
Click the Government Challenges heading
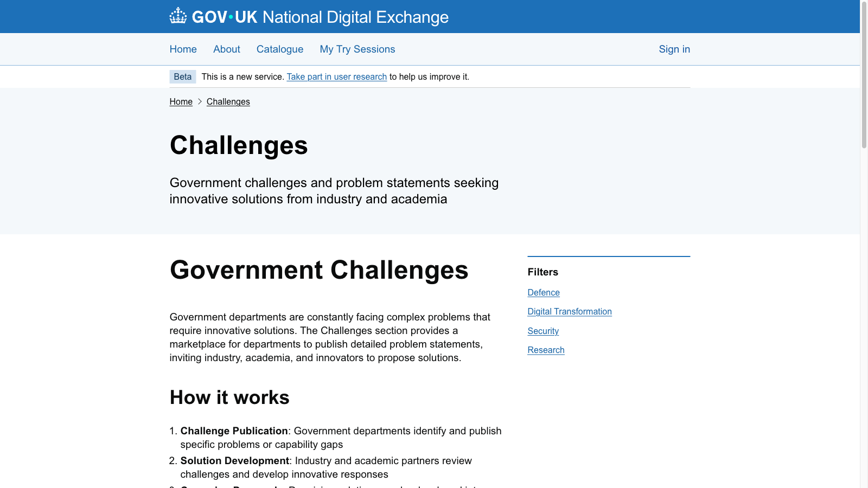coord(319,270)
